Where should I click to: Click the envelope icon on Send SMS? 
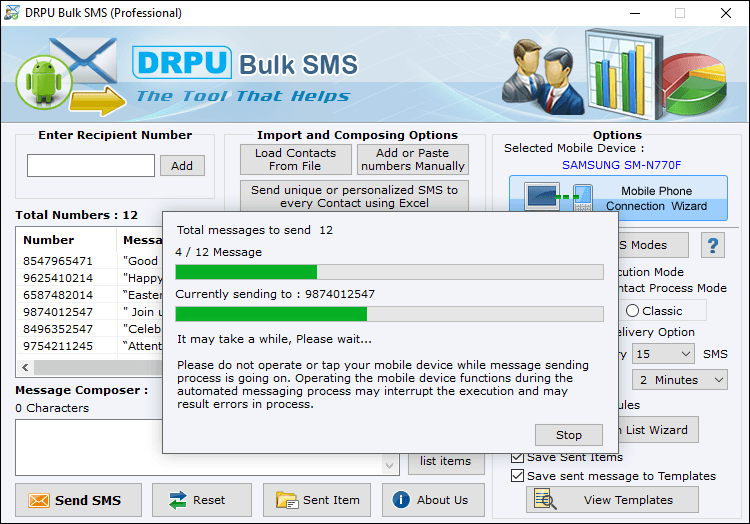[39, 500]
